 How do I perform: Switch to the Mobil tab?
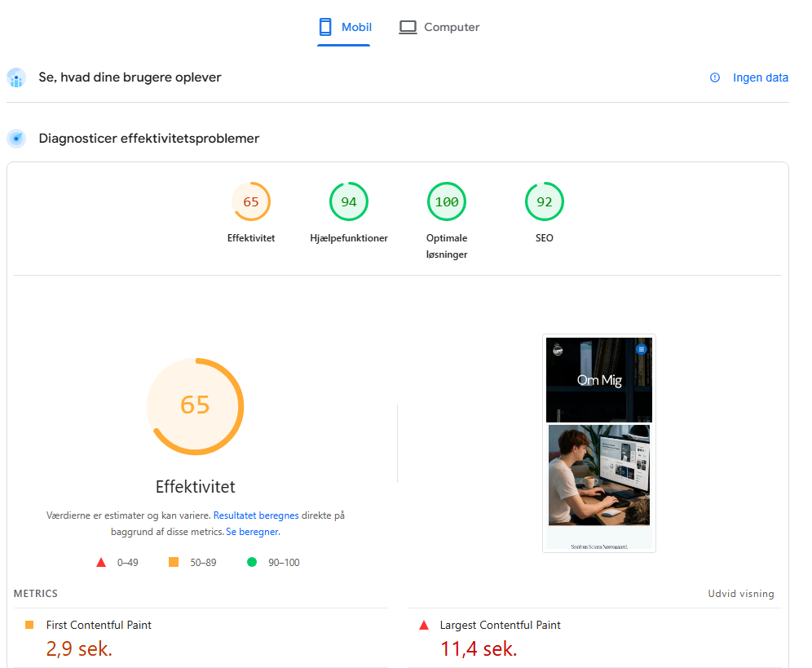[344, 27]
